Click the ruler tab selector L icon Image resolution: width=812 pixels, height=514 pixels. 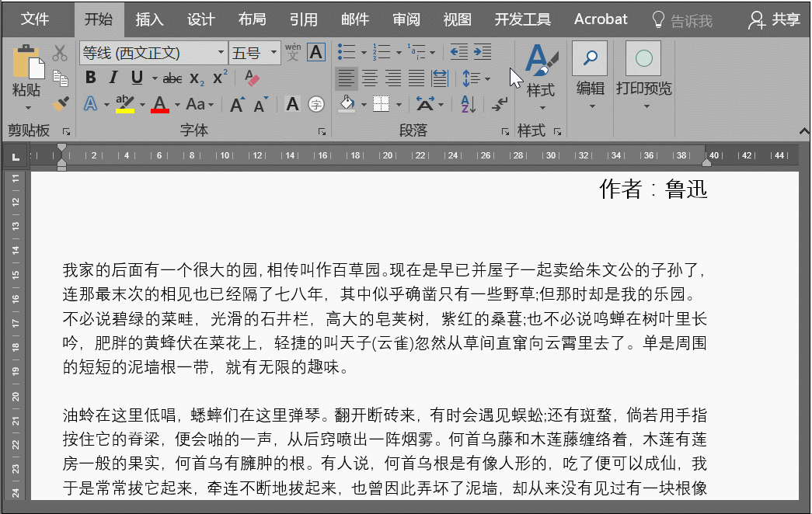click(x=16, y=156)
